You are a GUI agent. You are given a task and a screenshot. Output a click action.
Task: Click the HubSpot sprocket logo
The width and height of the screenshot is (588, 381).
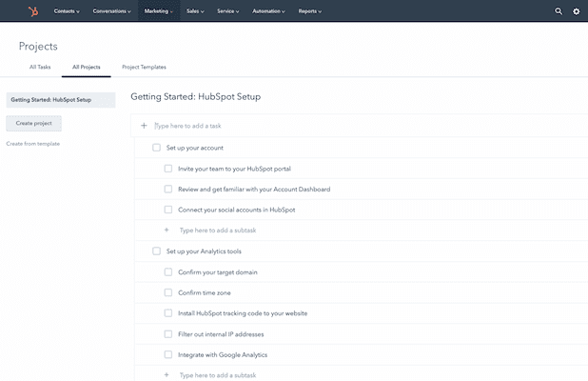[33, 11]
